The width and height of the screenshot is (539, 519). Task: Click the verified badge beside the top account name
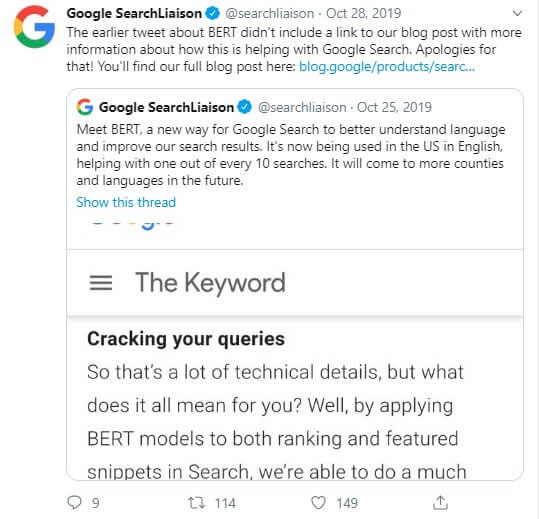tap(212, 13)
